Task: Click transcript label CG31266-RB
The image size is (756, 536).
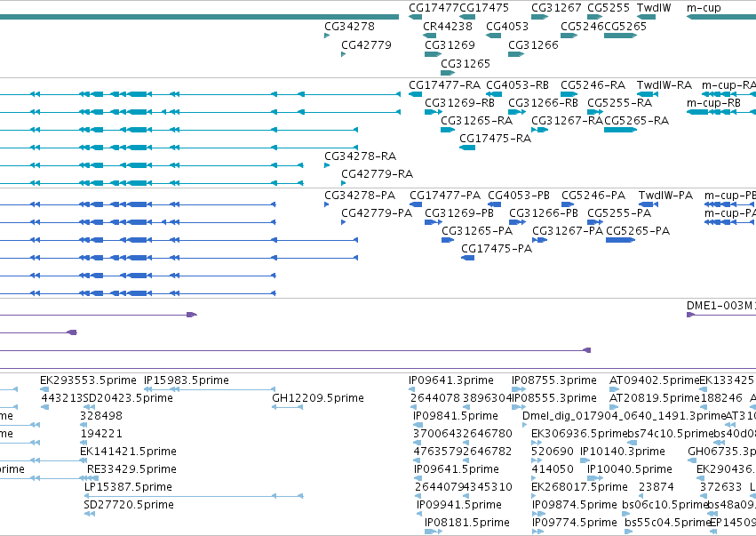Action: point(544,103)
